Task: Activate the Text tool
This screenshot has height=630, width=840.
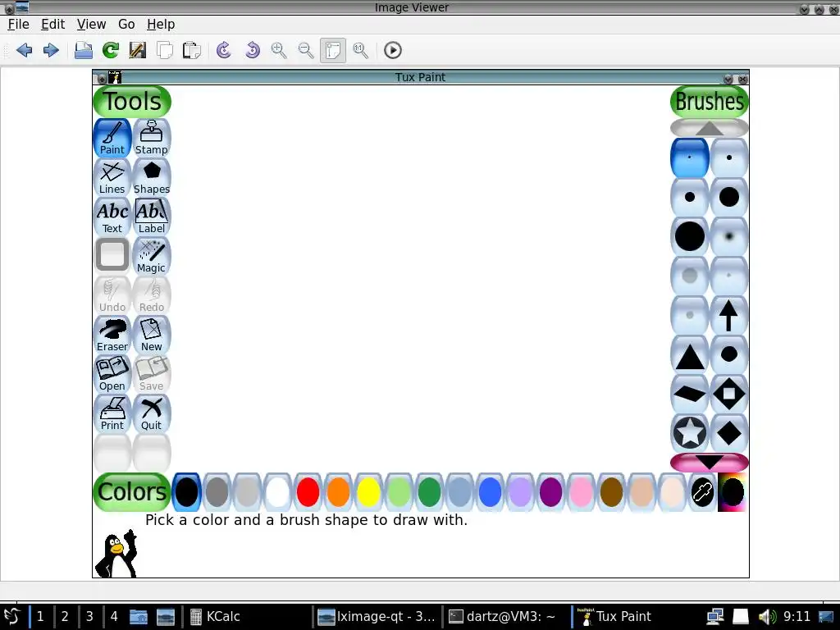Action: point(112,217)
